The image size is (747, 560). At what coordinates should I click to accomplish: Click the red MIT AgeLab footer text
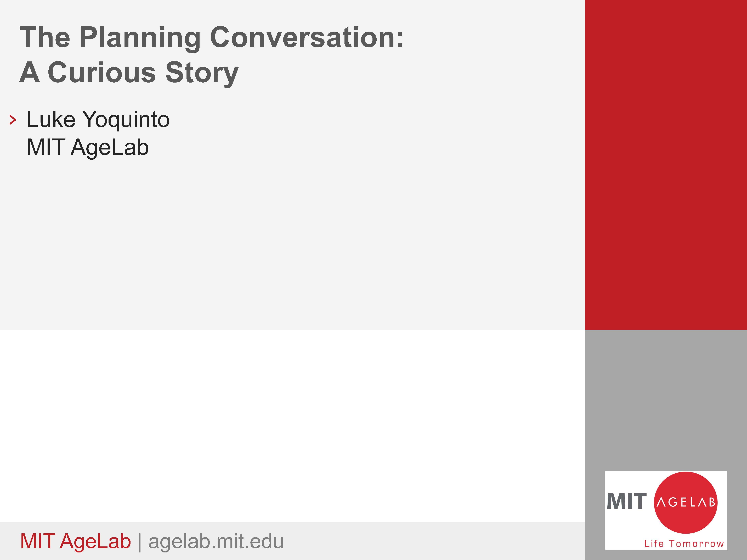[x=75, y=541]
